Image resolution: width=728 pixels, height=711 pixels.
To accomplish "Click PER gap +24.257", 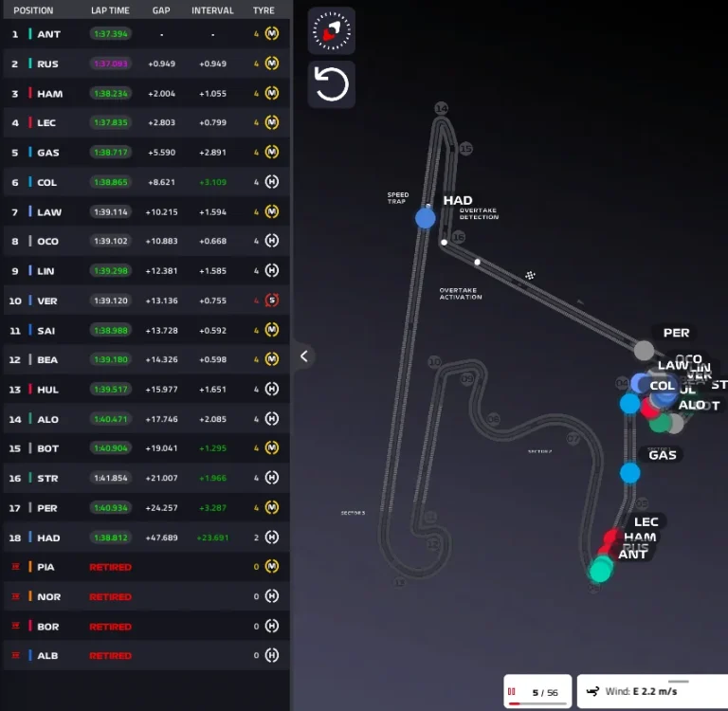I will pyautogui.click(x=161, y=508).
